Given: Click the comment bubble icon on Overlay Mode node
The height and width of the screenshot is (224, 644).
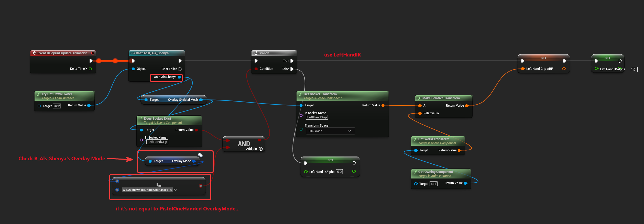Looking at the screenshot, I should click(200, 155).
